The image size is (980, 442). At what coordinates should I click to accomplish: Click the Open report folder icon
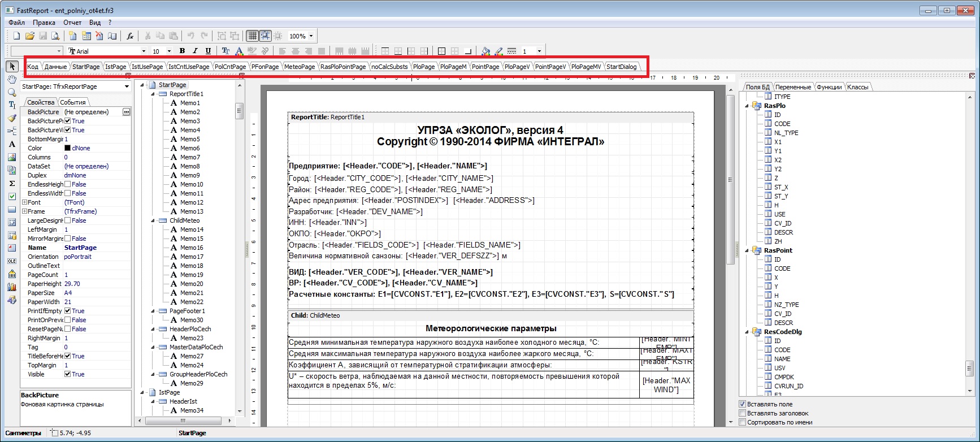[x=29, y=36]
